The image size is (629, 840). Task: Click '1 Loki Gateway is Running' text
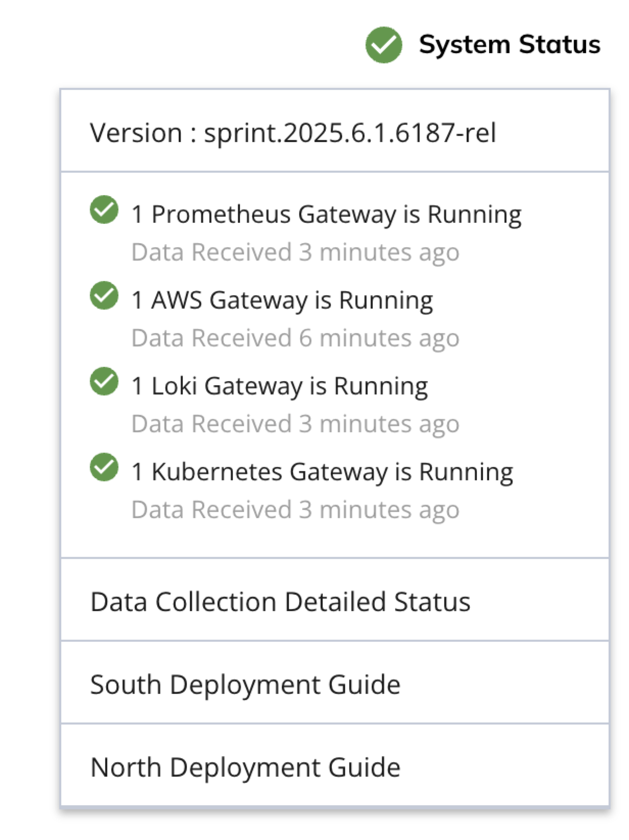point(280,386)
